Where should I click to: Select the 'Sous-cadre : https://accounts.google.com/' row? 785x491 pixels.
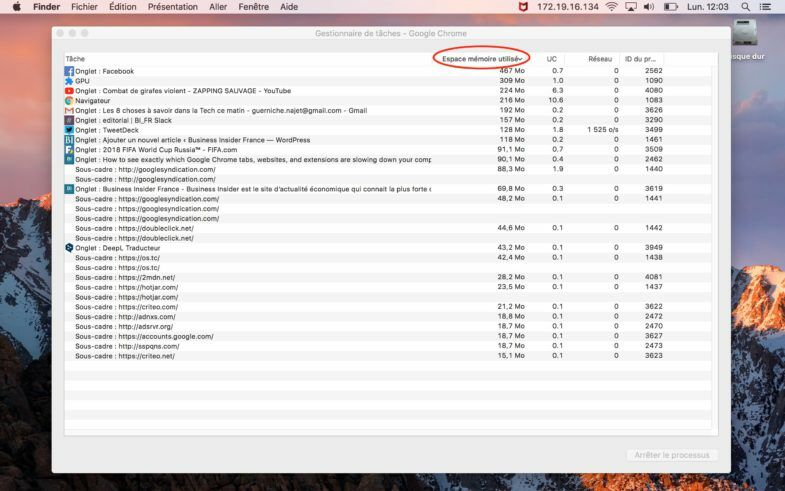click(x=387, y=336)
